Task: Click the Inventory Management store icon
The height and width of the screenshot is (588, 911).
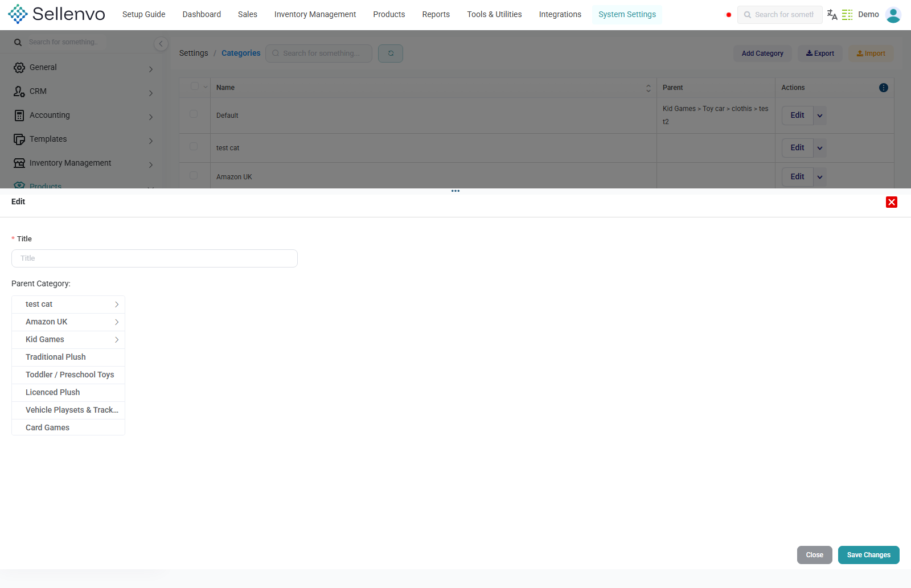Action: click(x=19, y=163)
